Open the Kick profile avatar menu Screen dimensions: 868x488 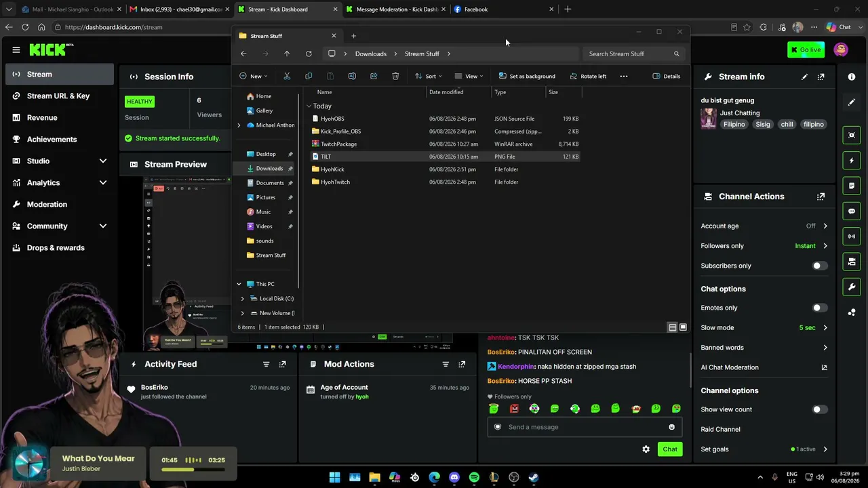[841, 49]
